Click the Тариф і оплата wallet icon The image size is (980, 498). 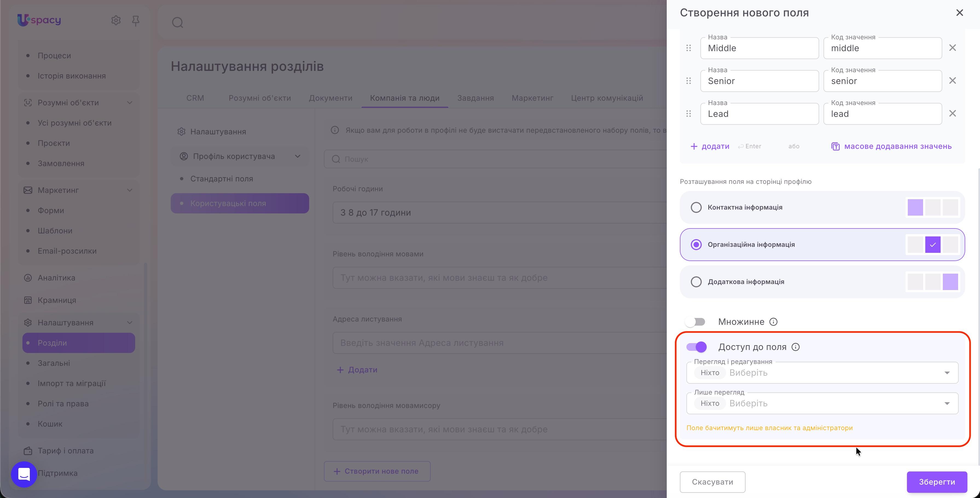point(28,451)
